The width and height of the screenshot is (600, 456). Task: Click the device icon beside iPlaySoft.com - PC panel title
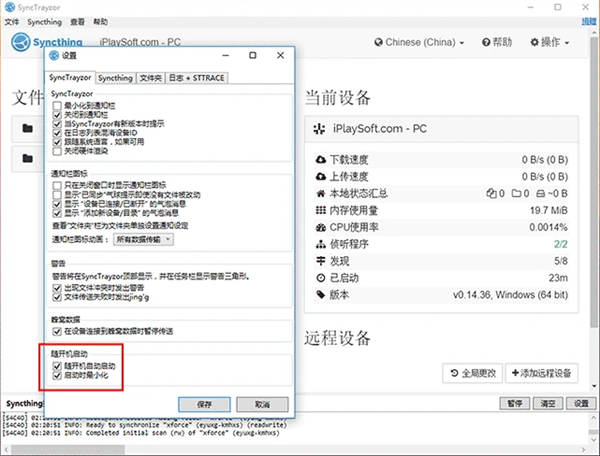pos(319,129)
